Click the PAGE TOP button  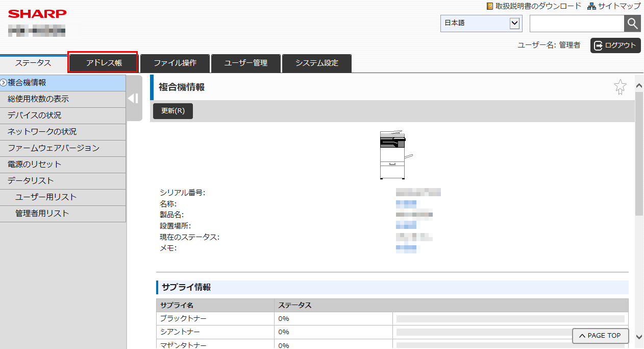coord(601,336)
